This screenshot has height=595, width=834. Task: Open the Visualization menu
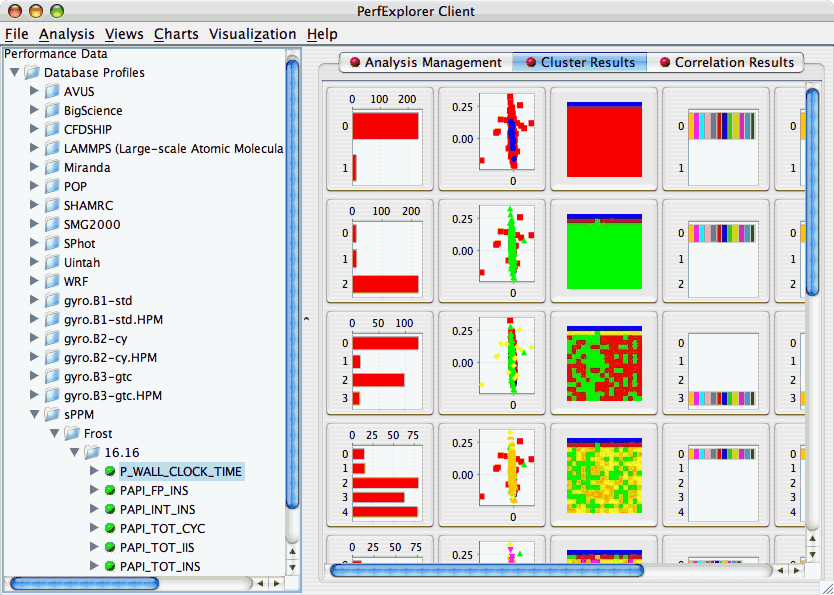pos(252,34)
